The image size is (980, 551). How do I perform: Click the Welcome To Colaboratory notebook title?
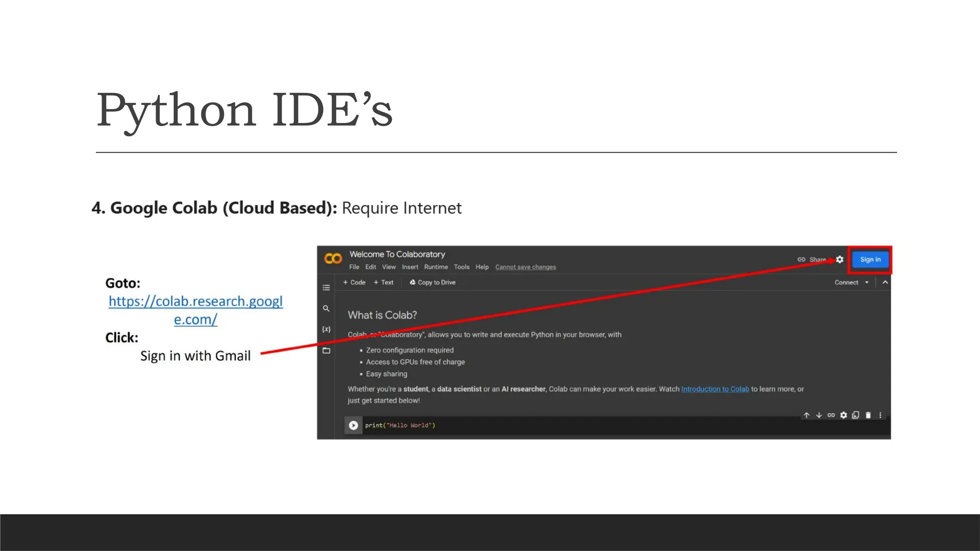click(397, 254)
